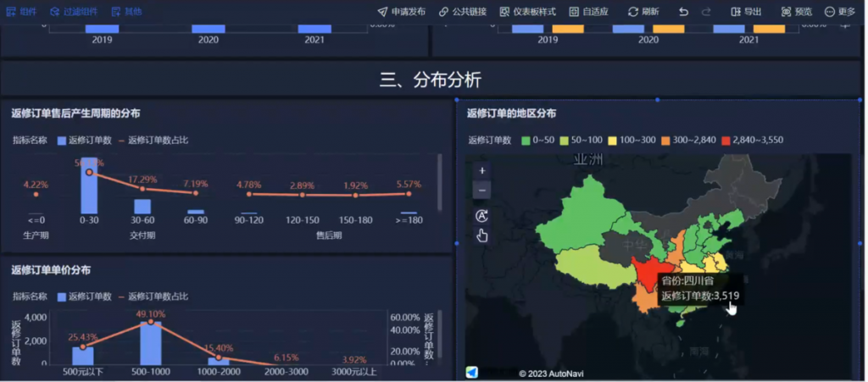Click the 50~100 map legend swatch
The height and width of the screenshot is (382, 868).
[x=564, y=141]
